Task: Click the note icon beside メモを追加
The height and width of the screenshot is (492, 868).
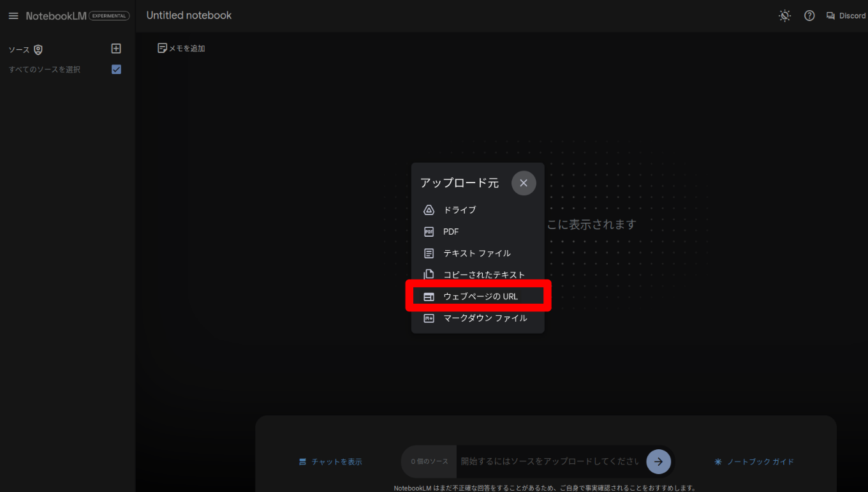Action: click(x=162, y=48)
